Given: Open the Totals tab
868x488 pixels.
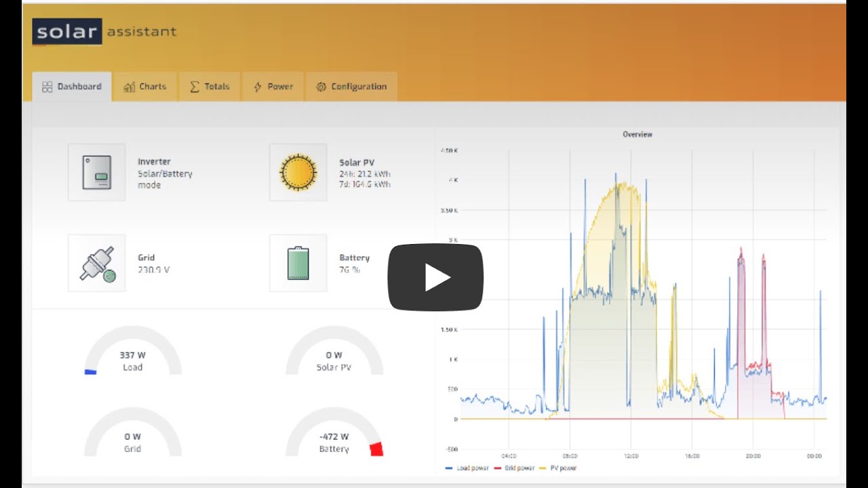Looking at the screenshot, I should [210, 87].
